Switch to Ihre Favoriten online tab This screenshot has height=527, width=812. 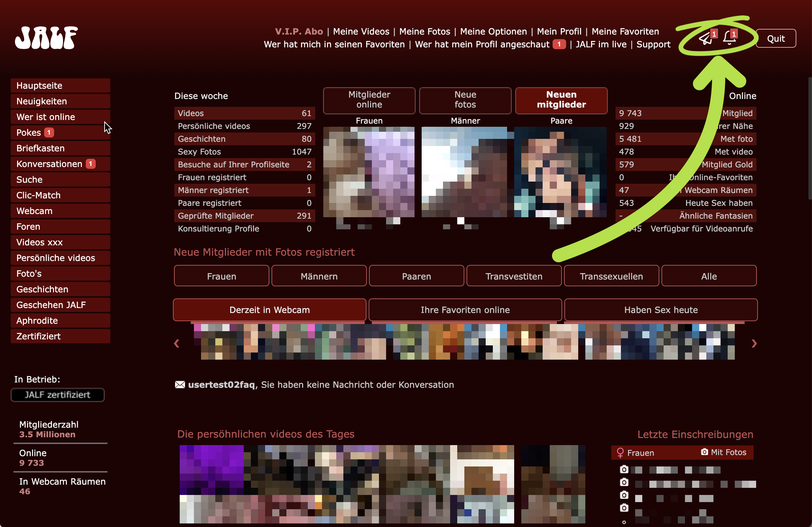(x=465, y=310)
